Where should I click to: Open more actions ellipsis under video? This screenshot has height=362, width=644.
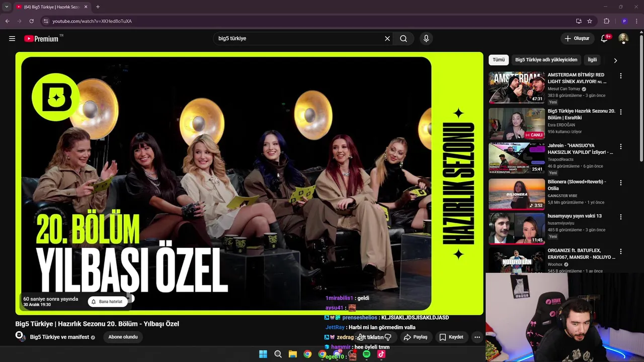477,337
